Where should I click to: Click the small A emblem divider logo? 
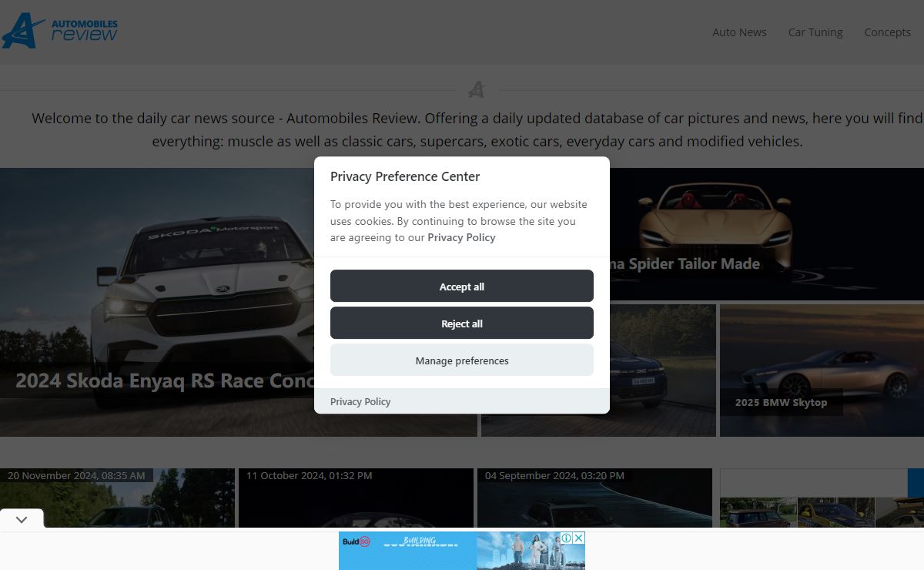click(477, 90)
